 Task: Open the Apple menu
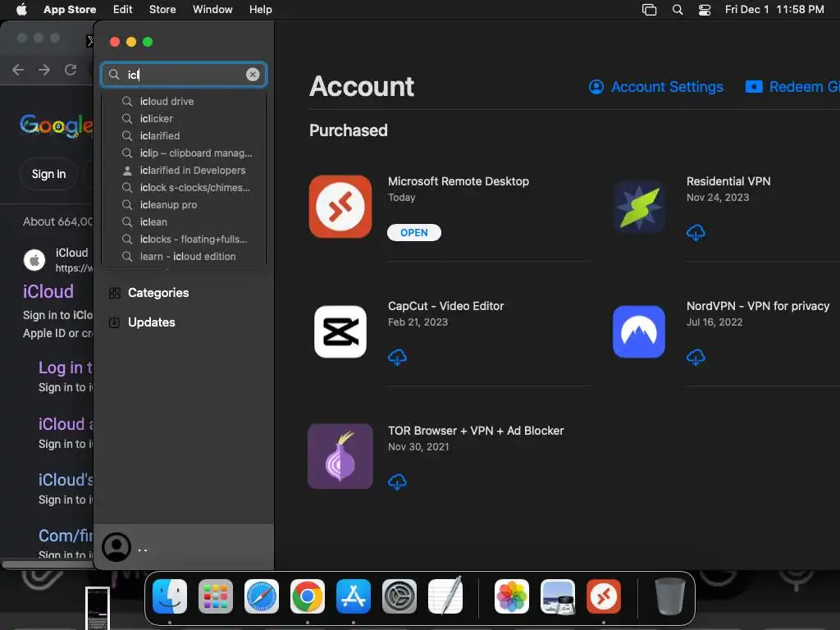point(21,9)
